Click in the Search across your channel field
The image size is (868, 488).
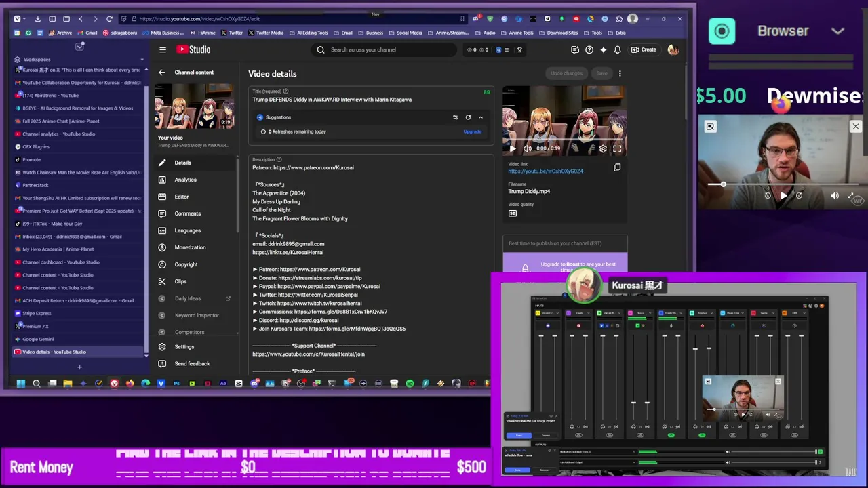(384, 49)
